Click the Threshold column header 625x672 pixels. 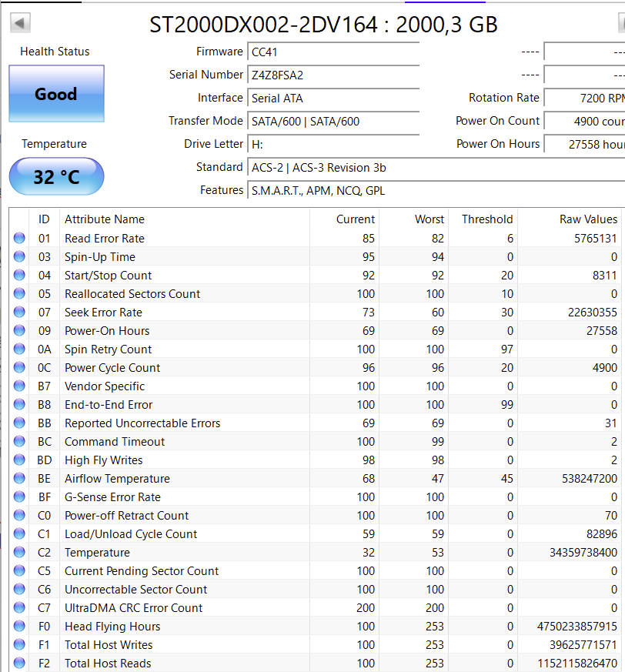click(x=483, y=219)
